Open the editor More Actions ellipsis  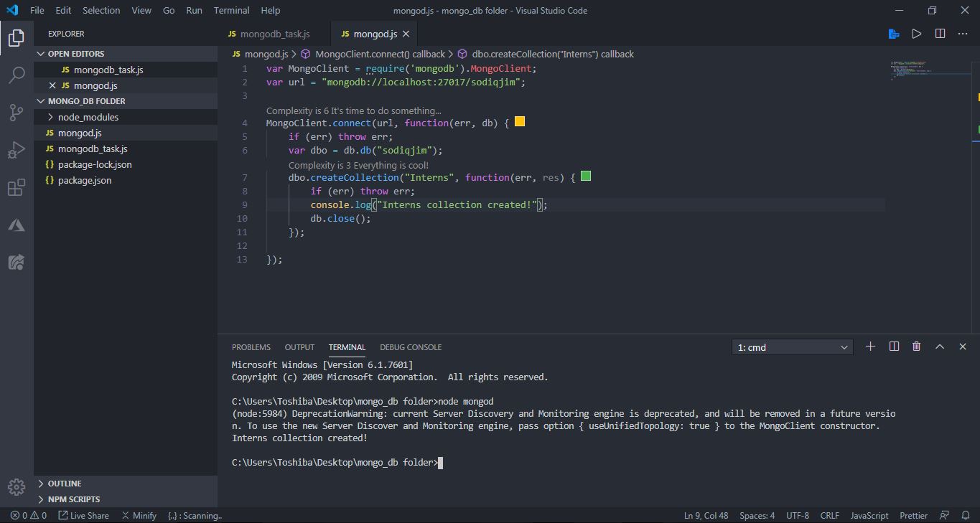click(x=963, y=34)
